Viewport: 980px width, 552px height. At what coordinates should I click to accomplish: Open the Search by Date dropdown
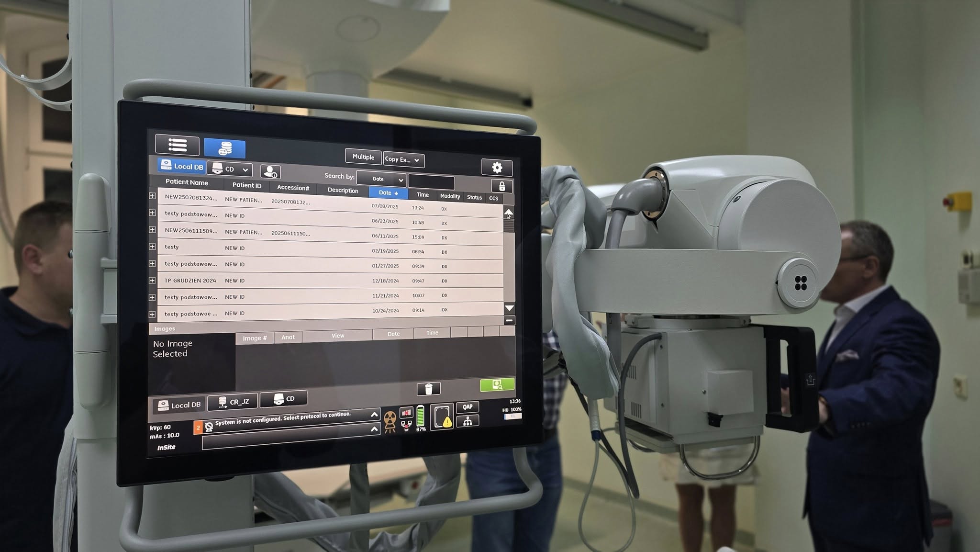pos(381,179)
